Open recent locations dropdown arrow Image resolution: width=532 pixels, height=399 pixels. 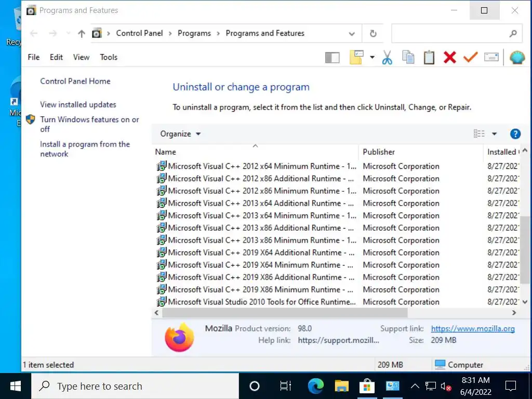tap(68, 33)
